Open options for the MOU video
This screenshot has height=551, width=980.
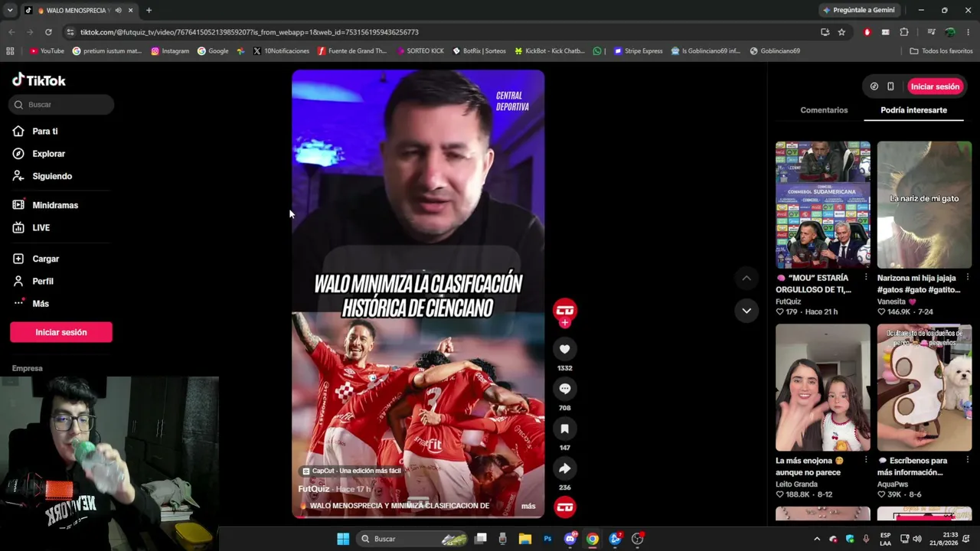tap(866, 277)
